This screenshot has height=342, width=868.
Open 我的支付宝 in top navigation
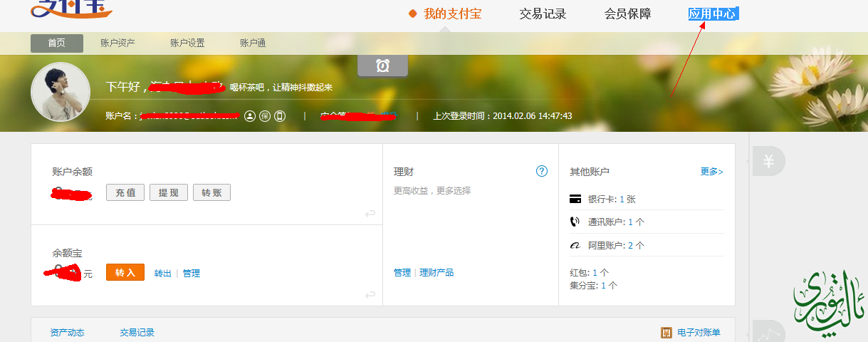click(x=452, y=14)
